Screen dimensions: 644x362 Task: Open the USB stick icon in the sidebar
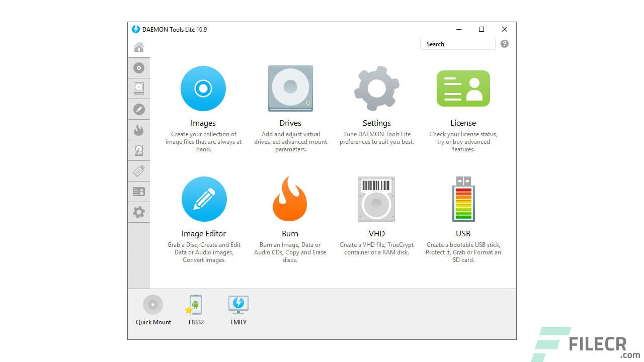point(139,170)
